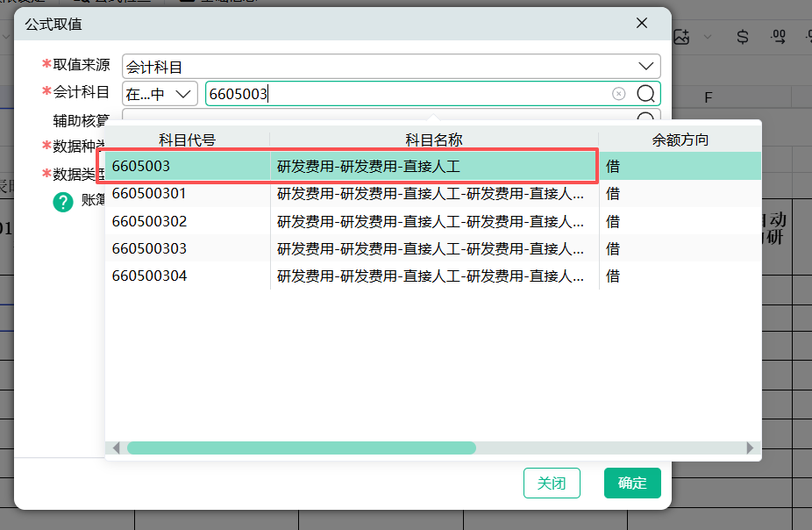Click the scrollbar left arrow
Screen dimensions: 812x530
coord(117,448)
